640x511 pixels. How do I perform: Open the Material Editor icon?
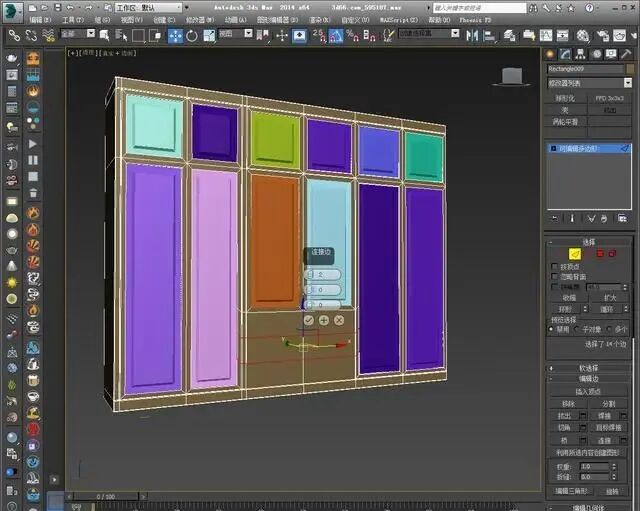tap(582, 36)
